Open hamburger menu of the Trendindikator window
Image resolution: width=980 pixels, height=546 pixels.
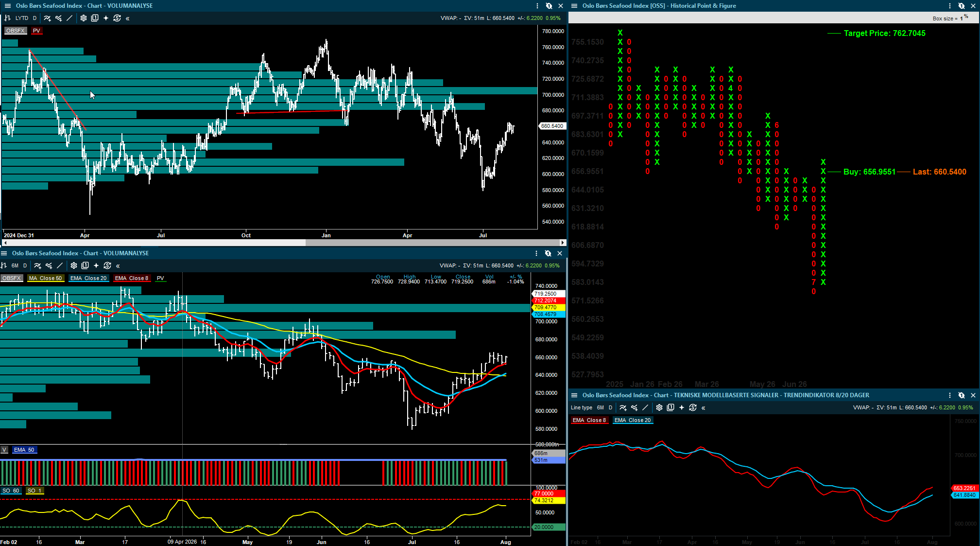pyautogui.click(x=574, y=395)
